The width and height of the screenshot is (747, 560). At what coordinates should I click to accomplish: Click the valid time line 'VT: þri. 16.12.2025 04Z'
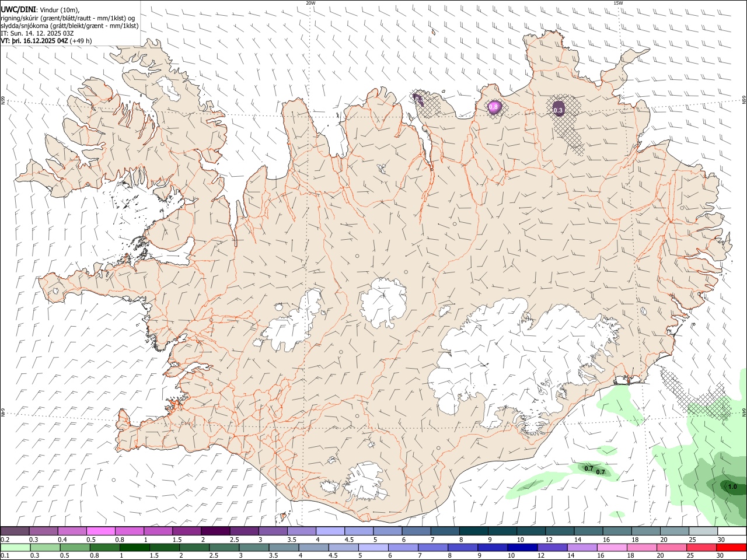[x=35, y=41]
